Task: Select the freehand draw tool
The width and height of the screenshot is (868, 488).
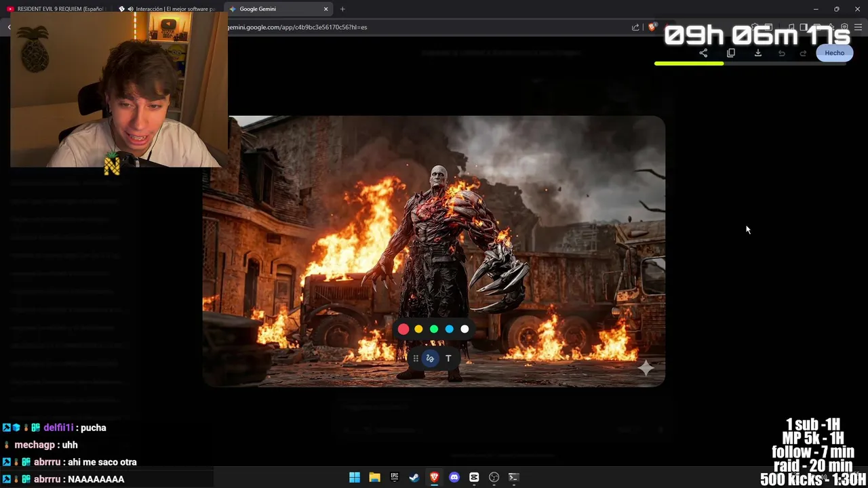Action: (x=430, y=359)
